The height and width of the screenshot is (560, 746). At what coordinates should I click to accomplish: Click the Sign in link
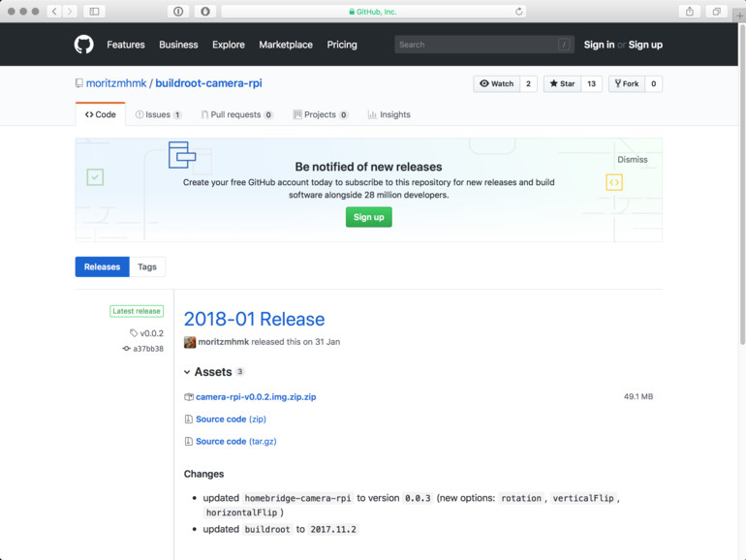tap(599, 45)
